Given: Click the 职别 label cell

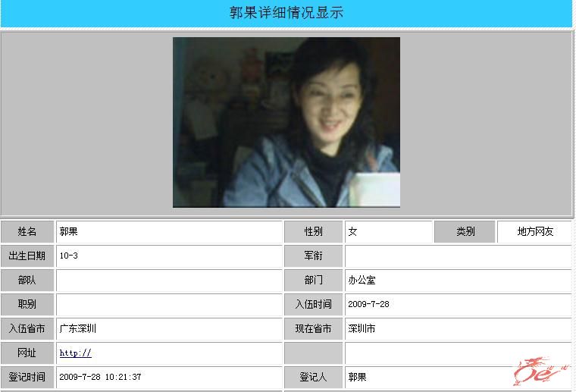Looking at the screenshot, I should click(x=27, y=304).
